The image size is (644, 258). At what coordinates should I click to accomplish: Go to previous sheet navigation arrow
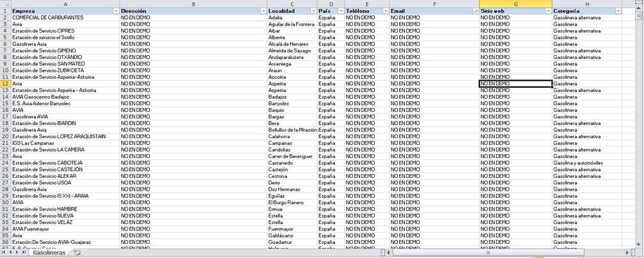pyautogui.click(x=10, y=252)
